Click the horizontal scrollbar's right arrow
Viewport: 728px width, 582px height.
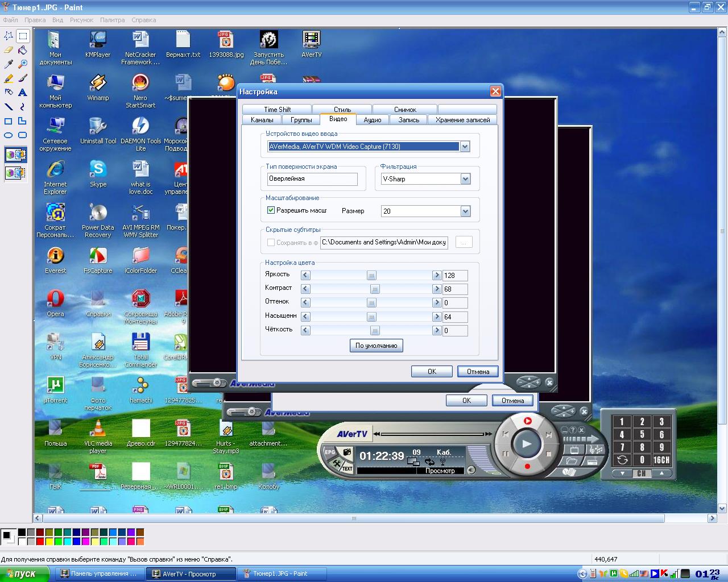coord(712,518)
